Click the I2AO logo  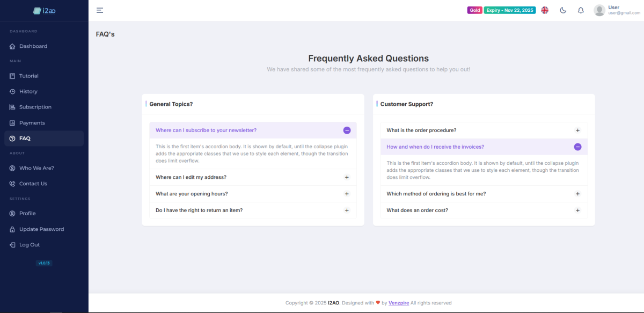pyautogui.click(x=44, y=10)
